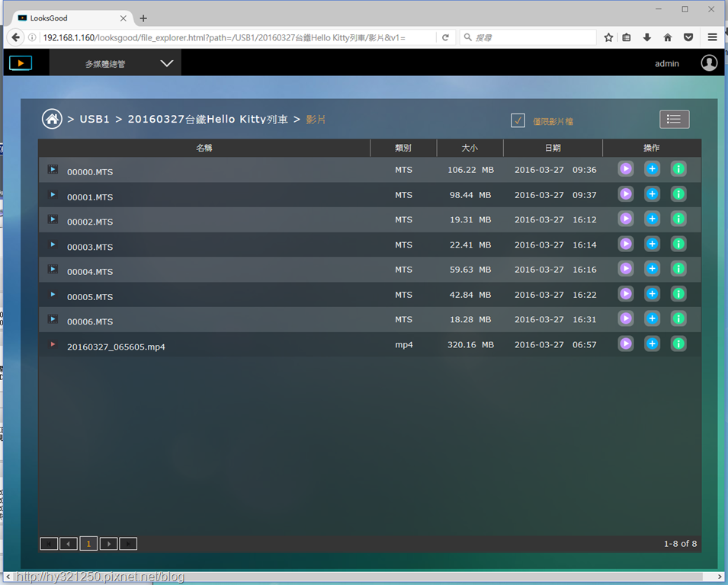The height and width of the screenshot is (585, 728).
Task: Add 00006.MTS using blue plus icon
Action: click(x=653, y=318)
